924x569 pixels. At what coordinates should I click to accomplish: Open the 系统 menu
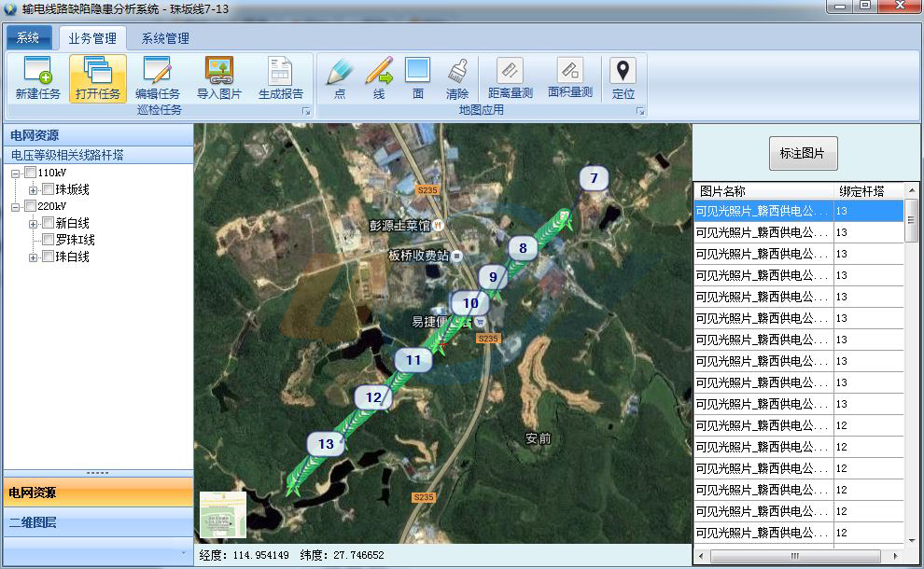coord(28,38)
